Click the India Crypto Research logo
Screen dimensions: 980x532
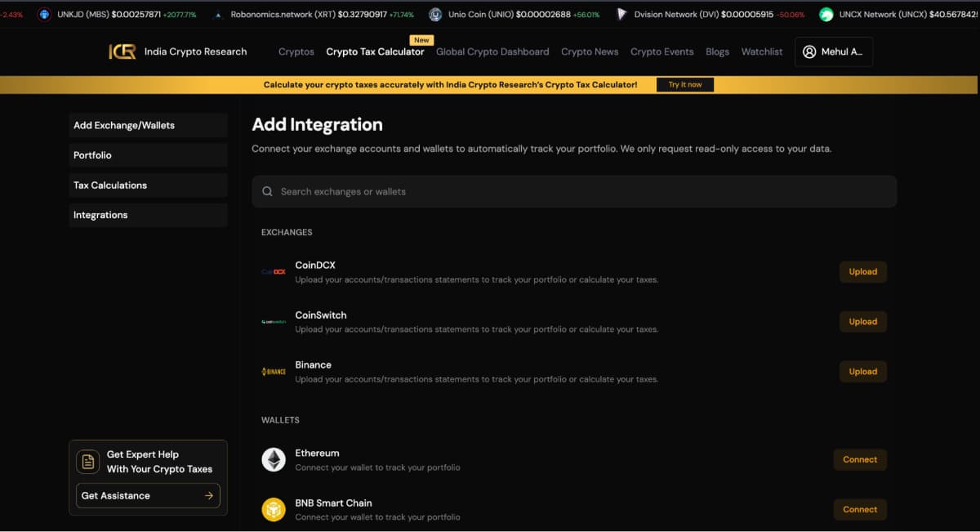coord(122,51)
